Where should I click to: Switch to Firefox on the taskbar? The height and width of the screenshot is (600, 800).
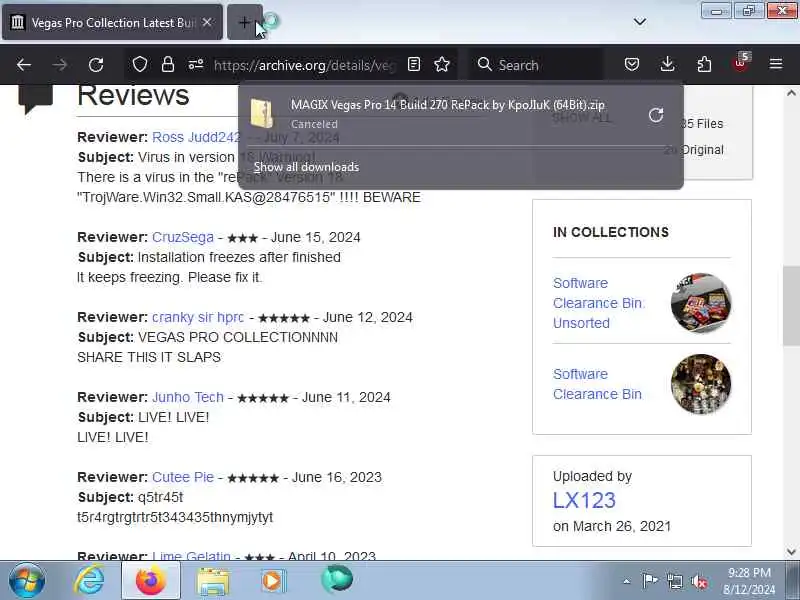tap(151, 581)
